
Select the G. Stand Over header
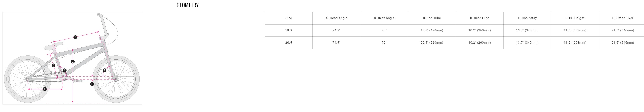(x=623, y=18)
